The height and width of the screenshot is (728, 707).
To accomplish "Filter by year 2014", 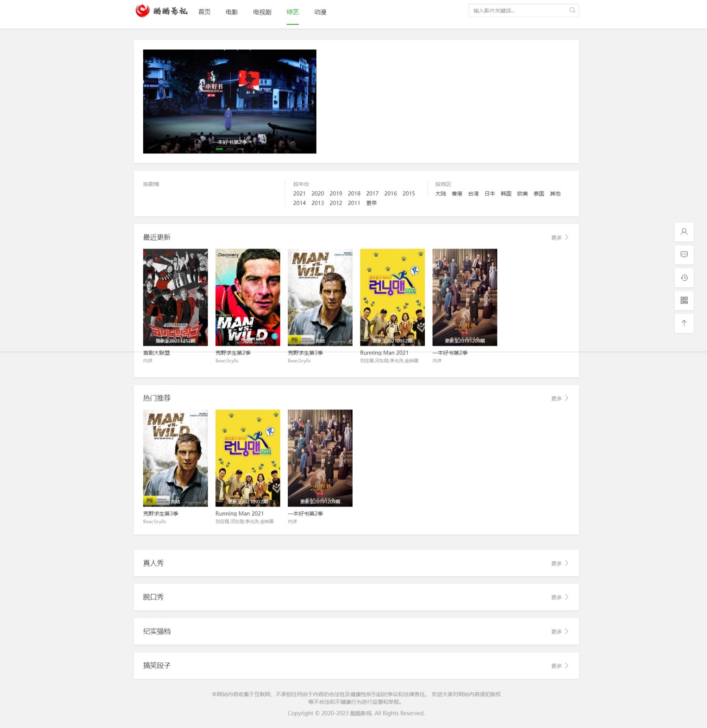I will [299, 203].
